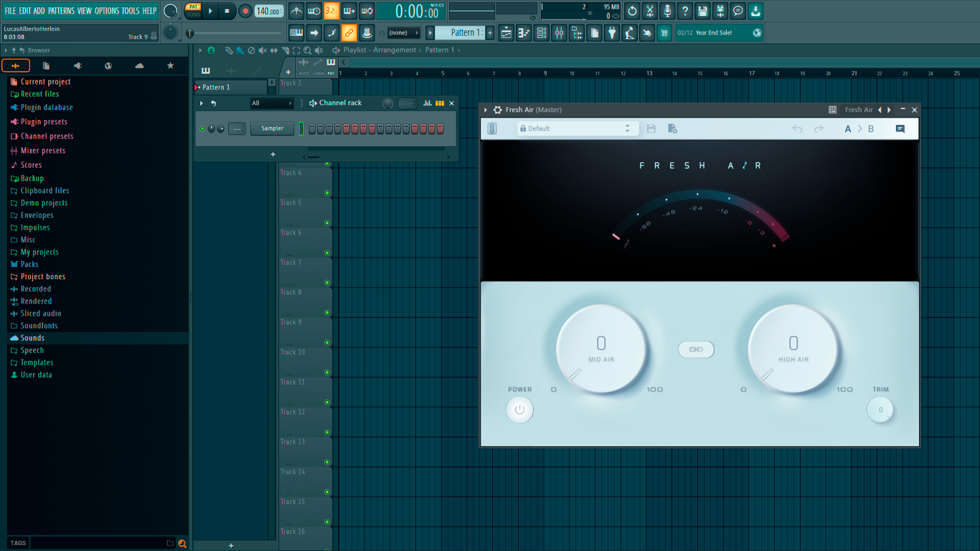Open the plugin picker plug icon

[x=612, y=32]
